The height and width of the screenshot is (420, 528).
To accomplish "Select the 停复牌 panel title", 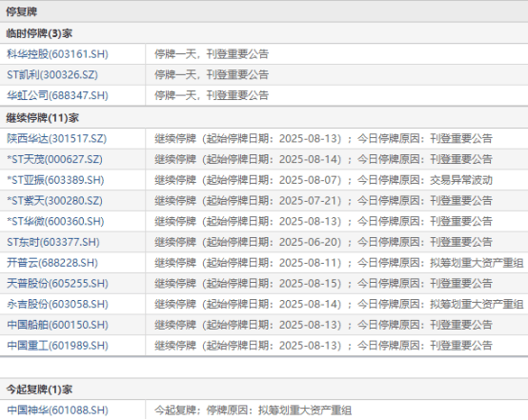I will tap(22, 11).
